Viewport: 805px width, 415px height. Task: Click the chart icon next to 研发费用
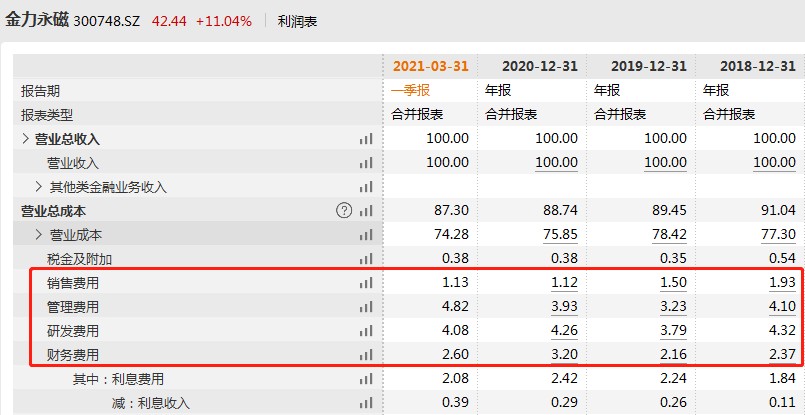(365, 331)
